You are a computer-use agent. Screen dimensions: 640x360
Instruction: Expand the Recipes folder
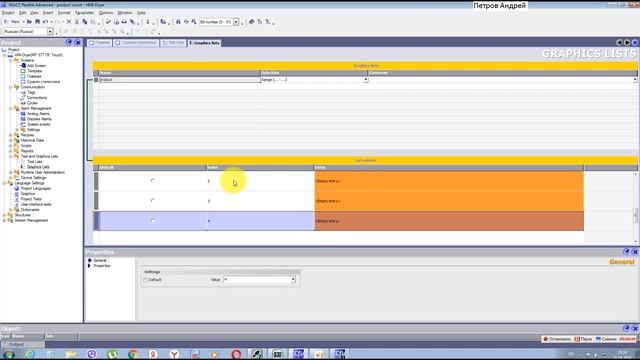click(x=11, y=135)
